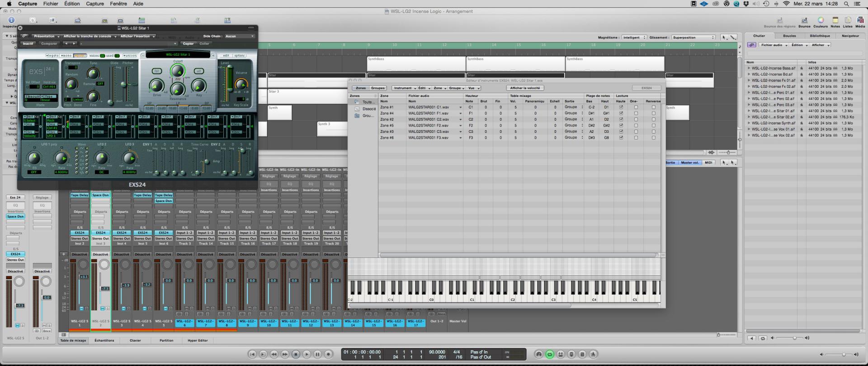The width and height of the screenshot is (868, 366).
Task: Mute mixer channel WSL-LG2 S 1
Action: [81, 309]
